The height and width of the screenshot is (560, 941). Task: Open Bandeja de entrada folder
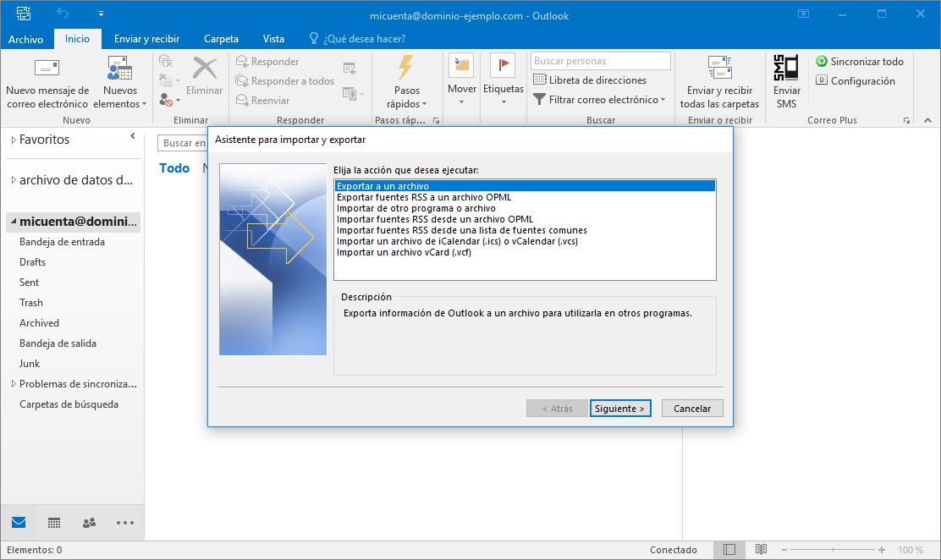click(62, 241)
